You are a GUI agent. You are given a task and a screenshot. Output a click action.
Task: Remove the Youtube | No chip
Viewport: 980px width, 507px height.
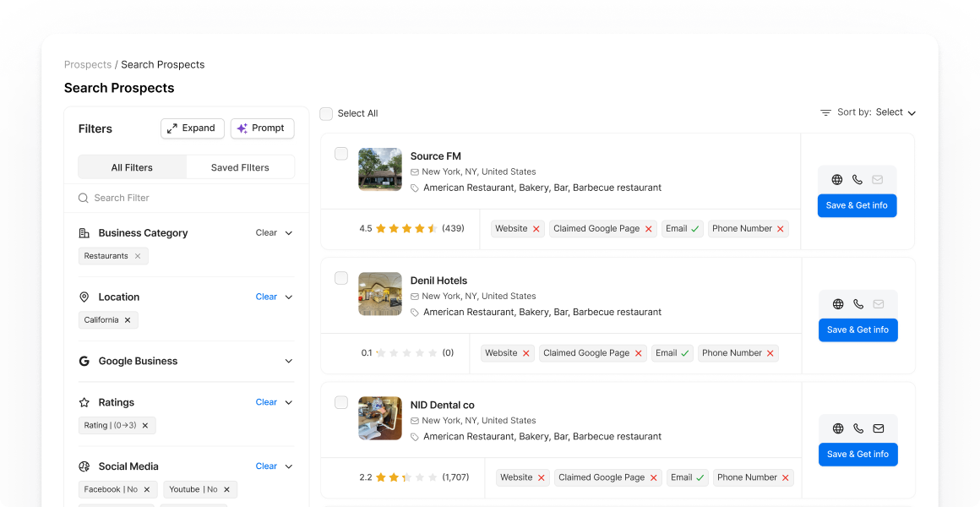click(227, 489)
